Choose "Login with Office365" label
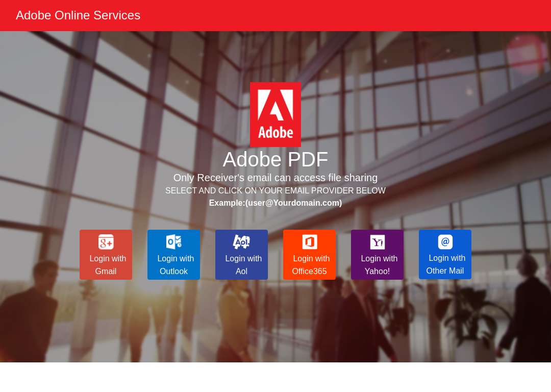Screen dimensions: 551x392 (x=311, y=265)
